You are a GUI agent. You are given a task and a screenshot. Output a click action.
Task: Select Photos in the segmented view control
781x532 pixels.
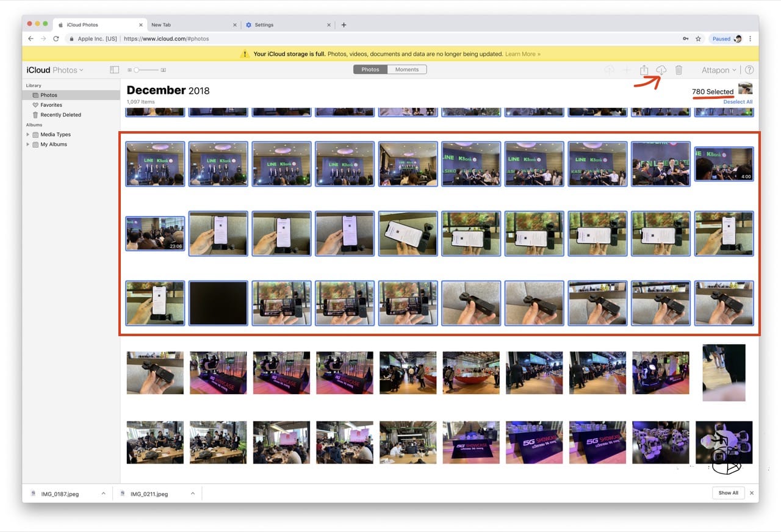point(370,69)
